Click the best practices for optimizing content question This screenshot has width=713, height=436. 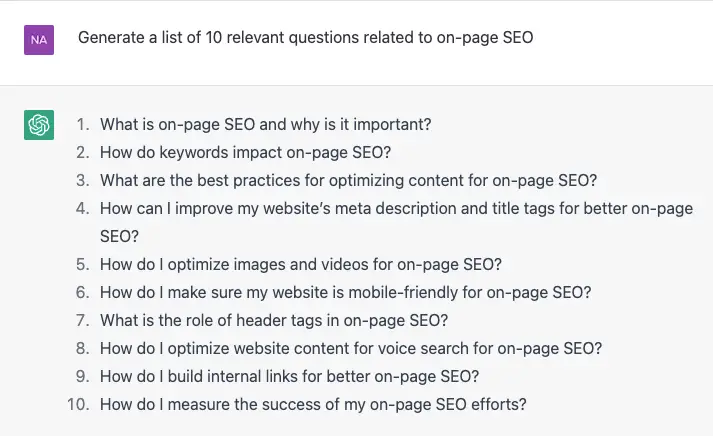click(x=348, y=180)
